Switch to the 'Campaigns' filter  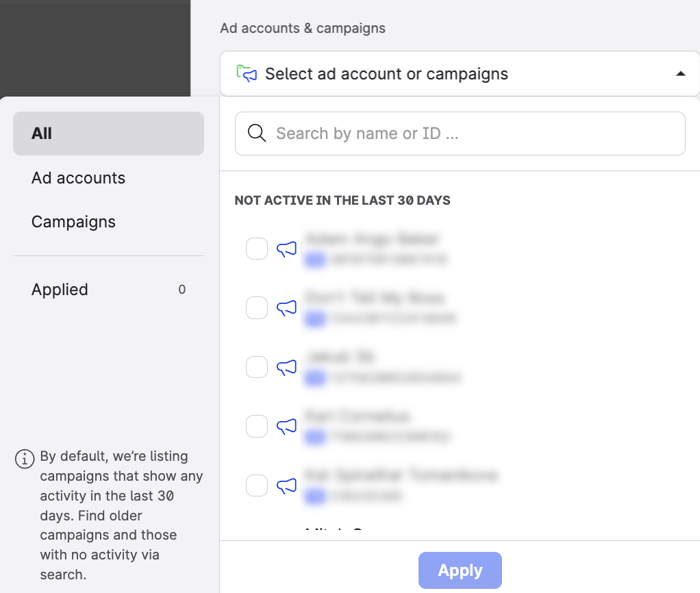pyautogui.click(x=73, y=222)
